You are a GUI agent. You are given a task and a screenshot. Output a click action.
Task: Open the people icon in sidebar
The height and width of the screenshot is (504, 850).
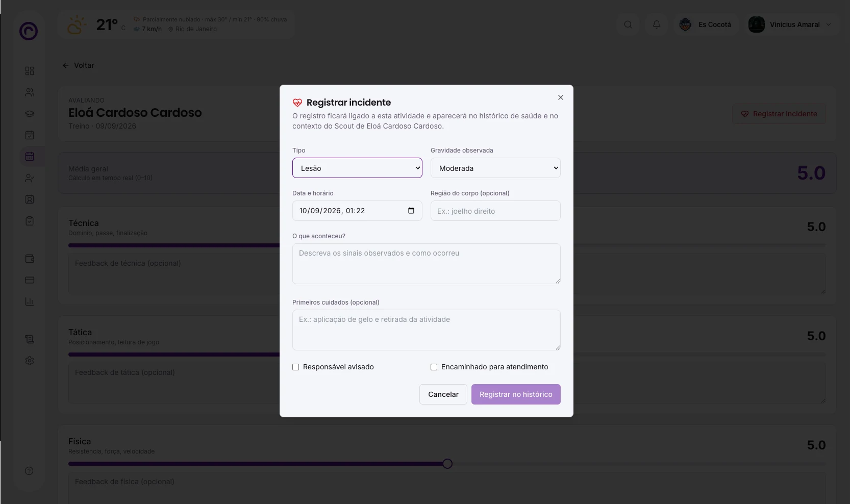point(30,92)
